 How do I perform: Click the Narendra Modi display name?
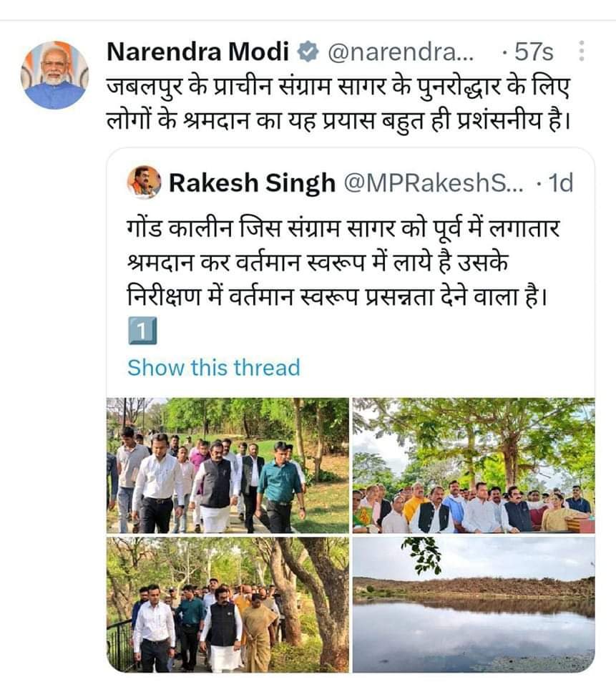[x=197, y=52]
